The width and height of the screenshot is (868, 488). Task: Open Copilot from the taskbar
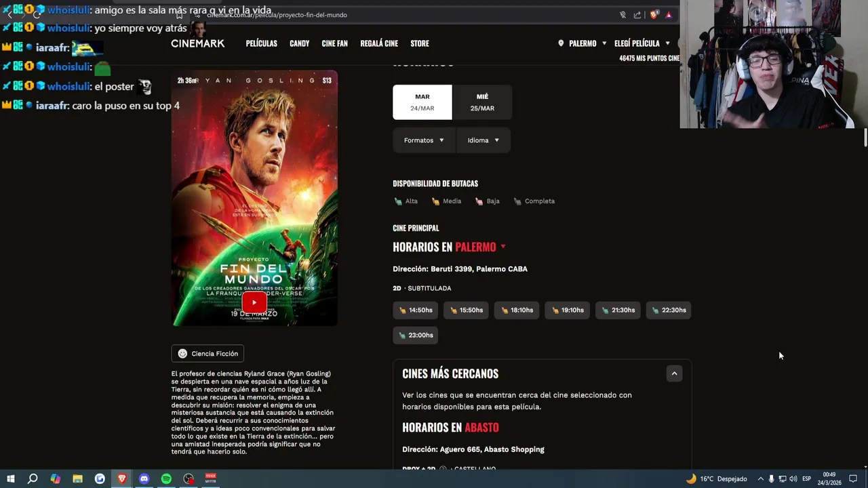tap(55, 479)
